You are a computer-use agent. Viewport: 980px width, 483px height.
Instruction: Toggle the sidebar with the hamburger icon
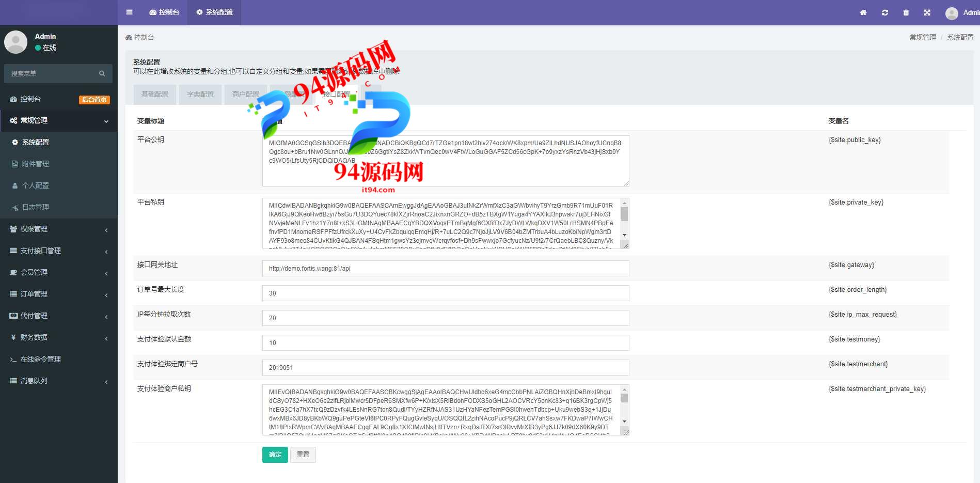pos(129,12)
